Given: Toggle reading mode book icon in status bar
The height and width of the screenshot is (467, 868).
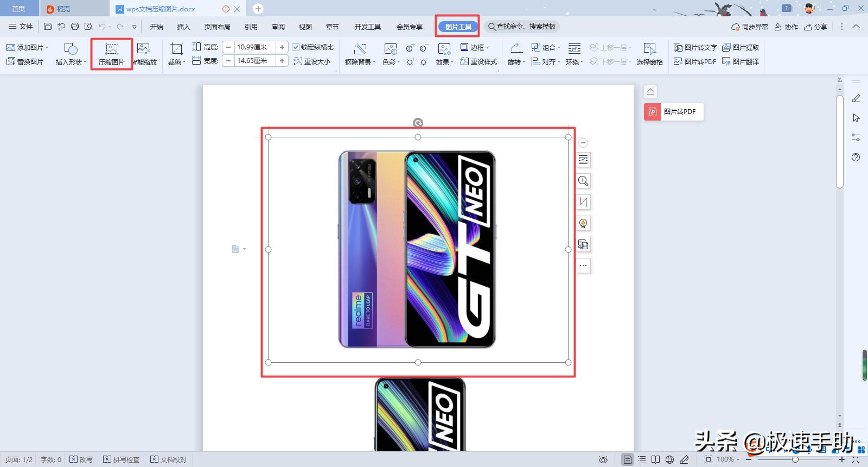Looking at the screenshot, I should (x=656, y=459).
